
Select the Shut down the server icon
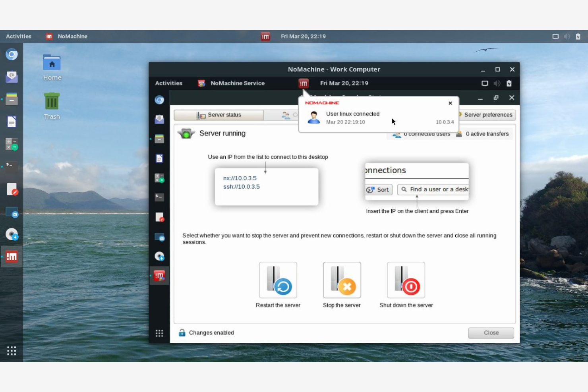(x=405, y=280)
